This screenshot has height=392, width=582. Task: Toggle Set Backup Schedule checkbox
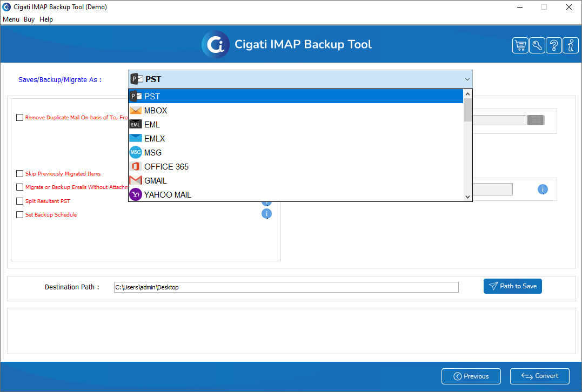click(19, 215)
